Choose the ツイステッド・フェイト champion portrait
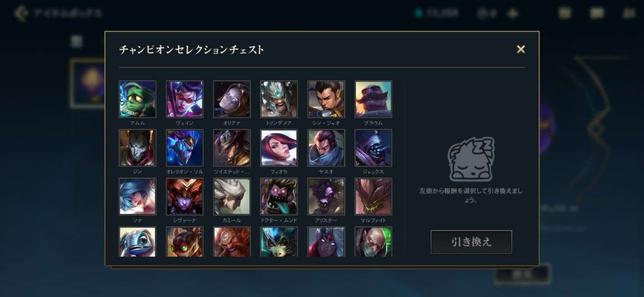The height and width of the screenshot is (297, 644). (x=232, y=148)
